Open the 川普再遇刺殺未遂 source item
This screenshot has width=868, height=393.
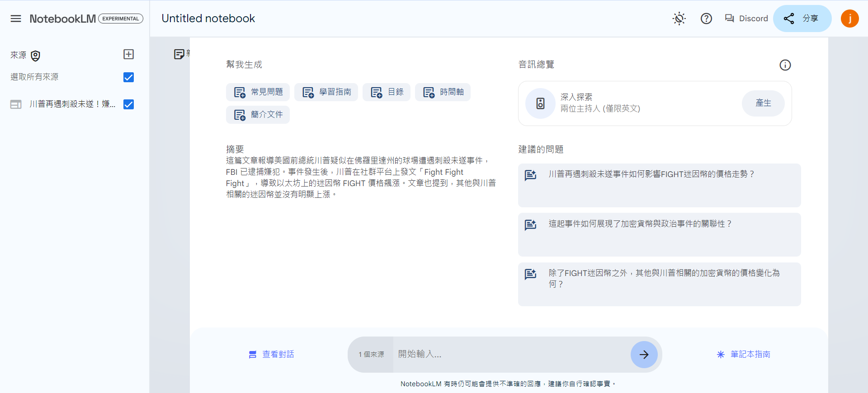point(72,104)
